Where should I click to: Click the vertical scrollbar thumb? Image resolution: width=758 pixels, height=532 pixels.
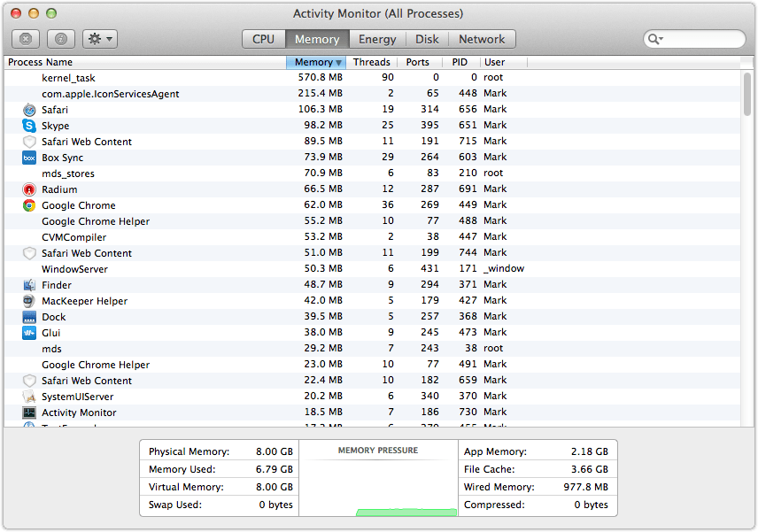click(x=747, y=94)
